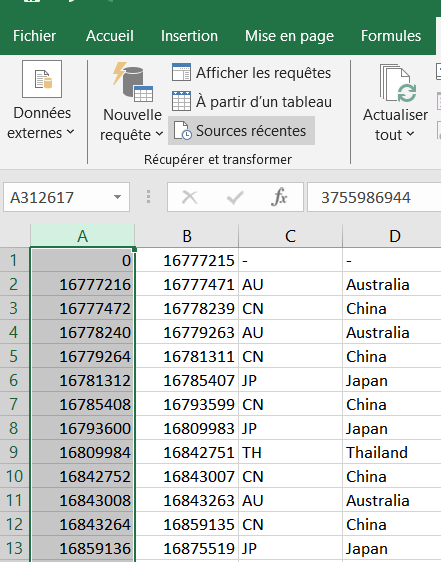The width and height of the screenshot is (441, 562).
Task: Click the JP cell in row 8
Action: click(290, 428)
